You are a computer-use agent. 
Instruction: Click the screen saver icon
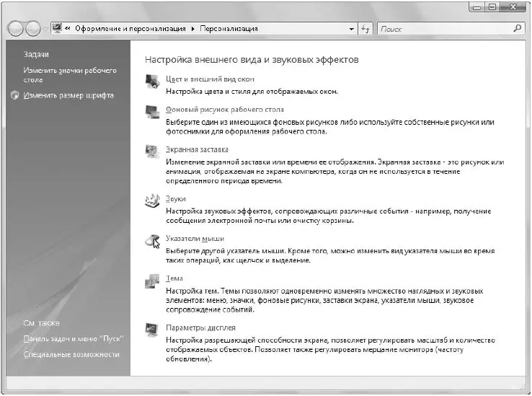tap(152, 151)
